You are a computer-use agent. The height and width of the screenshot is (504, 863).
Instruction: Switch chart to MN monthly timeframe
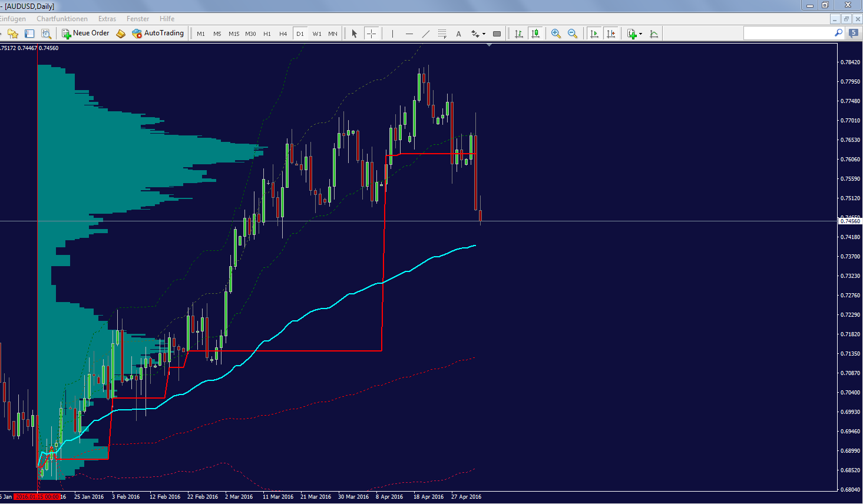pyautogui.click(x=333, y=34)
